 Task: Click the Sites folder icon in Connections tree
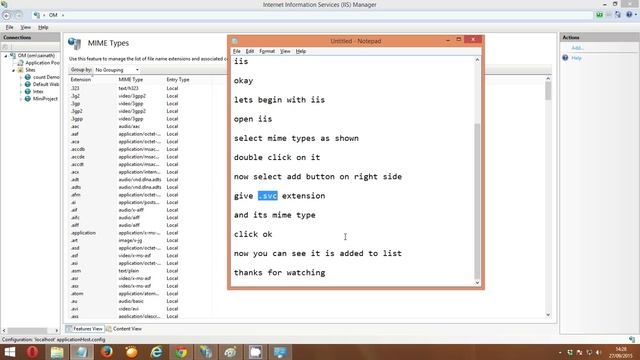click(x=20, y=70)
